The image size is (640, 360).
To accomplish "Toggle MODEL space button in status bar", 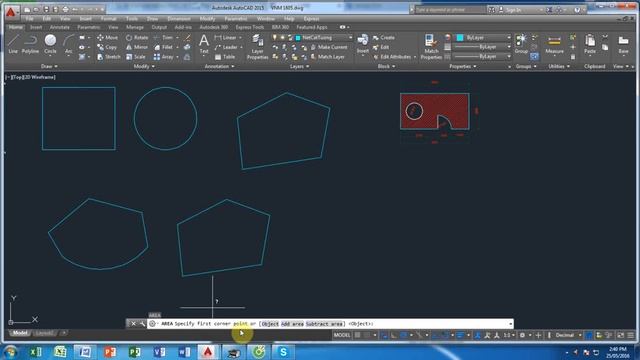I will tap(342, 335).
